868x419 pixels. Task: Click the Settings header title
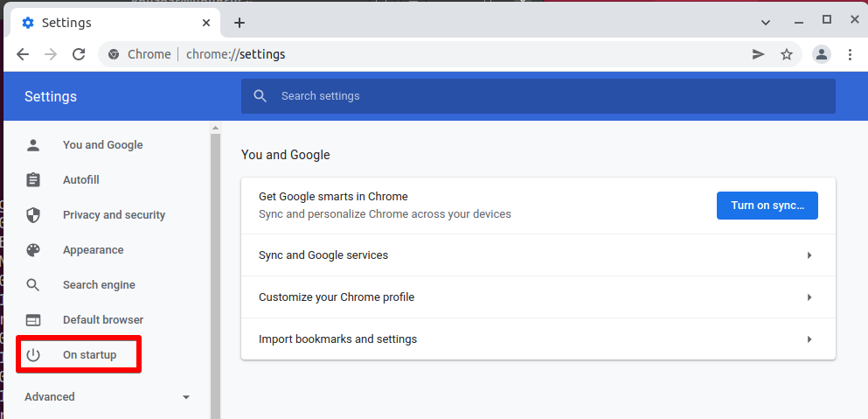51,96
